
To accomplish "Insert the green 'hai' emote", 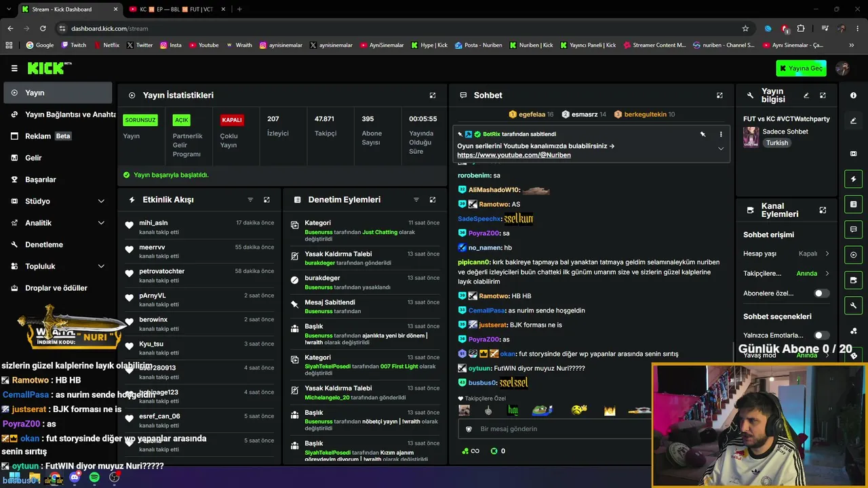I will (x=513, y=410).
